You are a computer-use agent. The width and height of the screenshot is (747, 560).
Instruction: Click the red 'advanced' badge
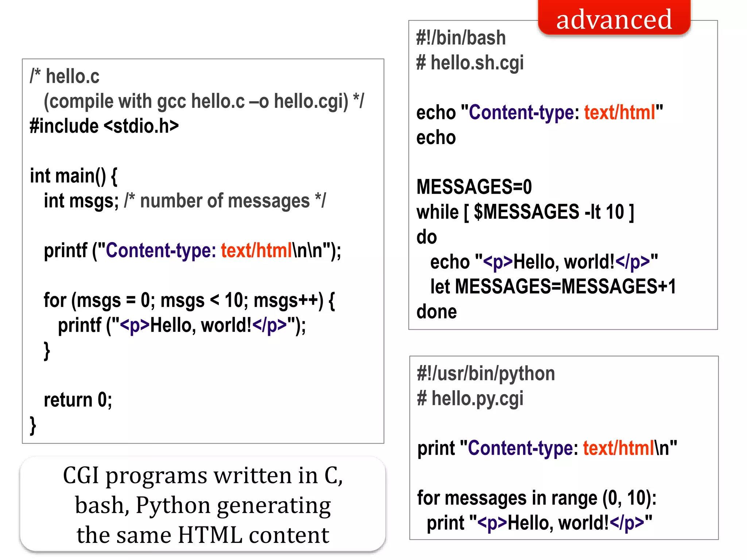point(614,19)
